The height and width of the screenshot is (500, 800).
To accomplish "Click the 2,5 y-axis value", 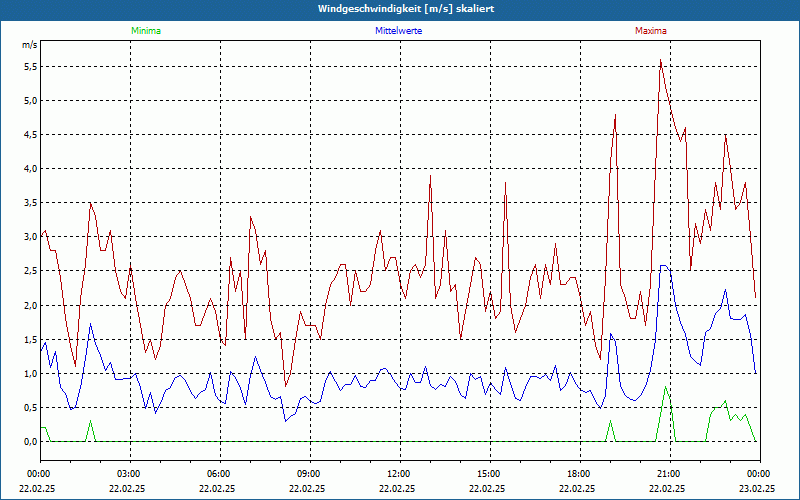I will 31,271.
